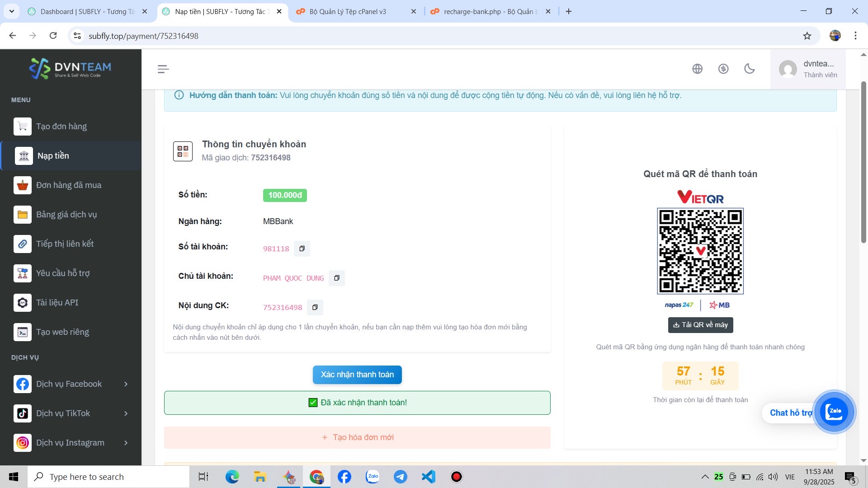This screenshot has width=868, height=488.
Task: Expand Dịch vụ Facebook submenu
Action: [x=71, y=384]
